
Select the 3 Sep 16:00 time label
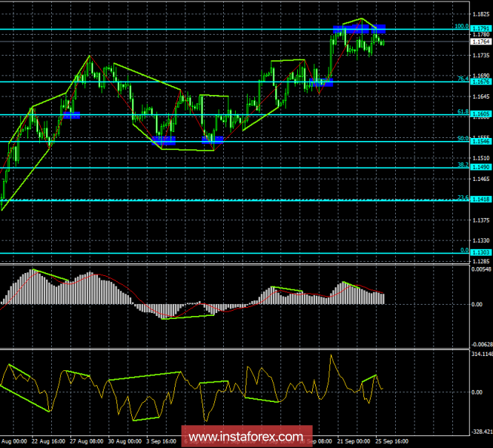coord(160,441)
